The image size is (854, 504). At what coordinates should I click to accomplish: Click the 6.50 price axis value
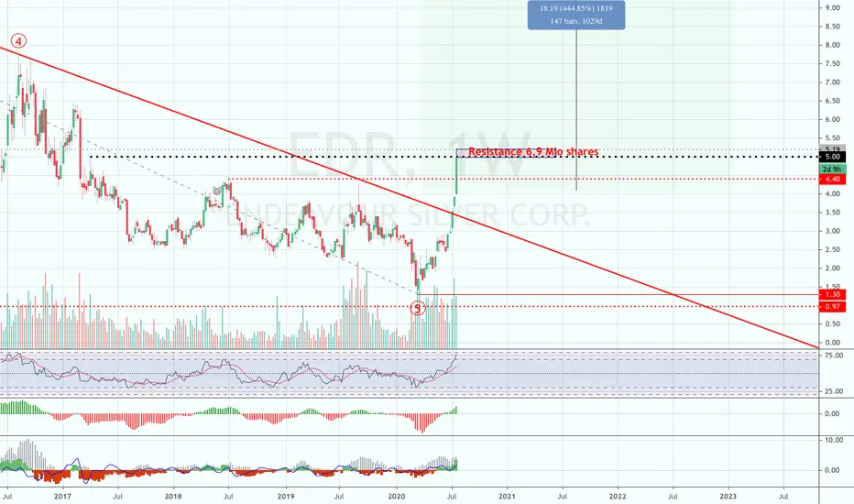[832, 101]
